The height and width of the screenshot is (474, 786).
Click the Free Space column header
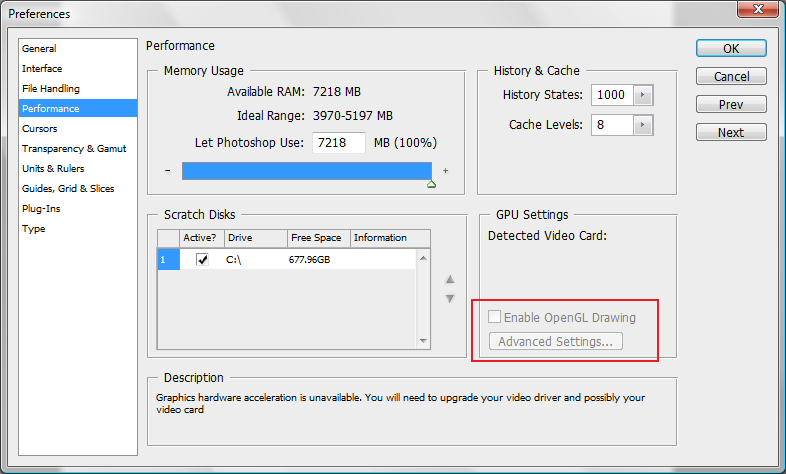(319, 238)
